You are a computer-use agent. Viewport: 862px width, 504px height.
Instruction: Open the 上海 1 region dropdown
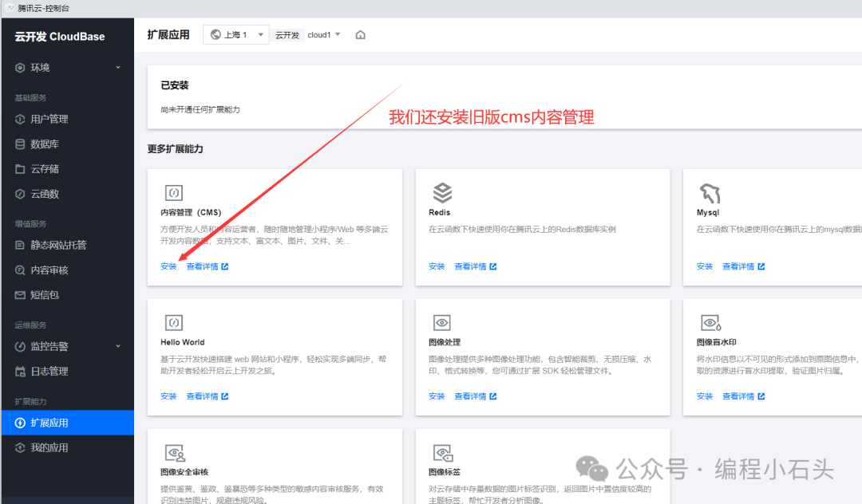click(235, 34)
